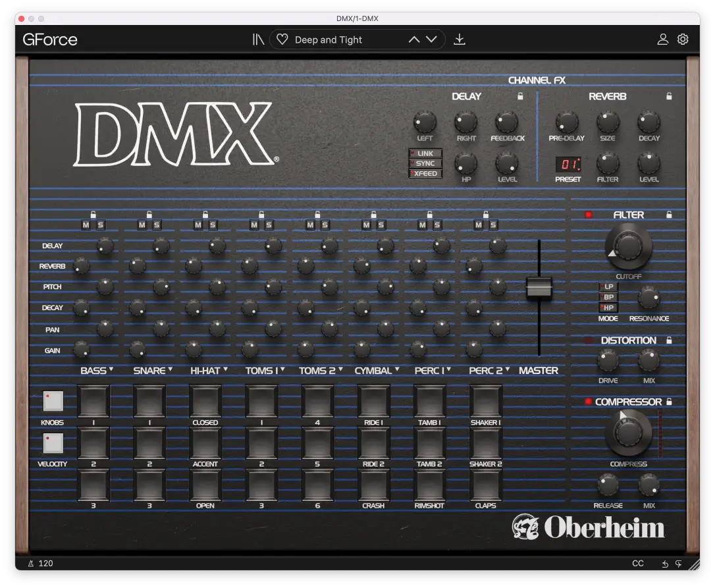Image resolution: width=715 pixels, height=588 pixels.
Task: Open the preset library browser icon
Action: pyautogui.click(x=258, y=40)
